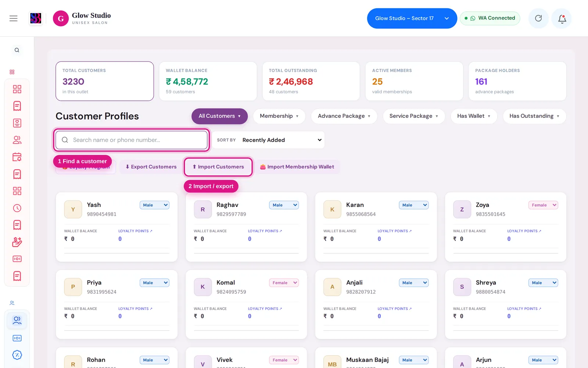
Task: Open Raghav's Loyalty Points link
Action: 265,231
